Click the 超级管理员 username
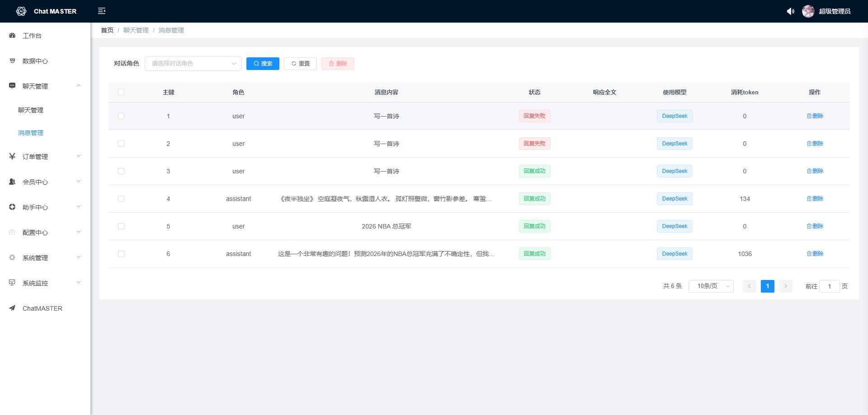The height and width of the screenshot is (415, 868). (x=835, y=11)
